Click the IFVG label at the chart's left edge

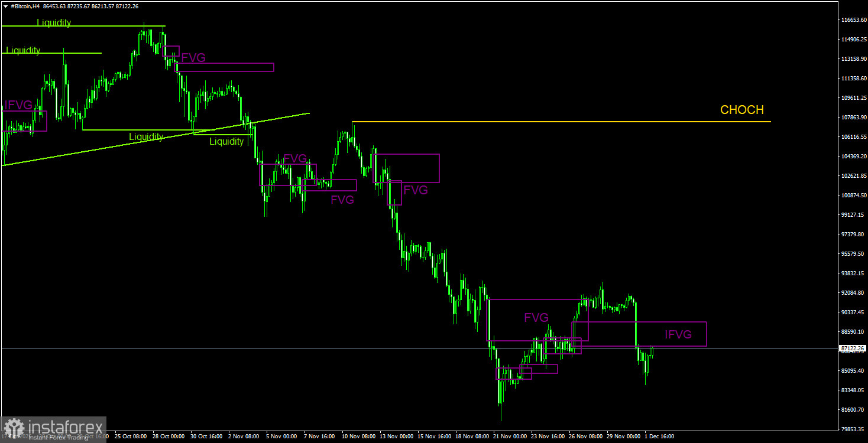tap(18, 105)
